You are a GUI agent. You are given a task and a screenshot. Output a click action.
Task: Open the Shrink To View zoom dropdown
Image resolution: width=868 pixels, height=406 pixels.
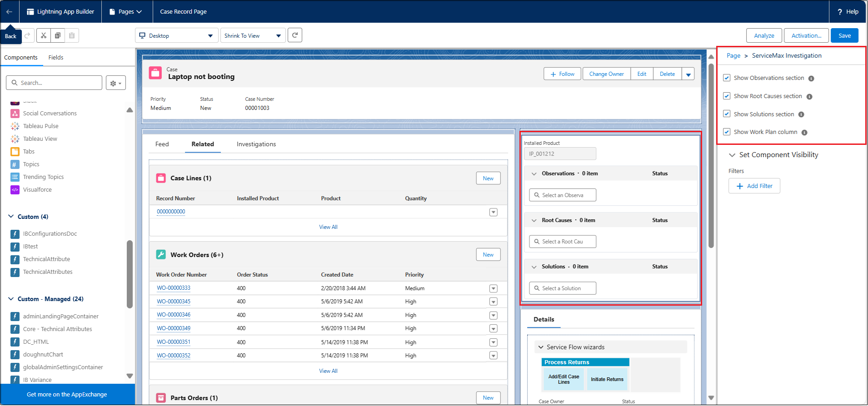[253, 35]
